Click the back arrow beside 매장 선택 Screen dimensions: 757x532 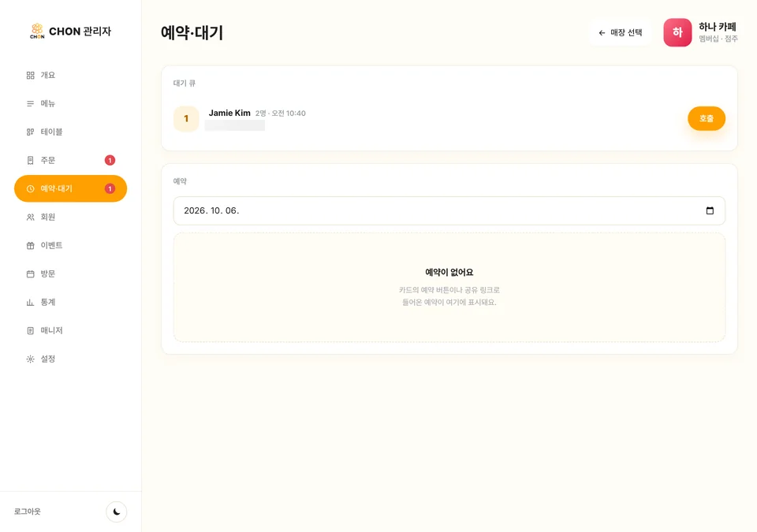602,33
